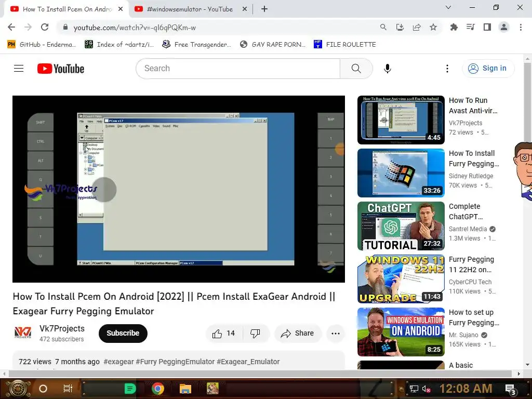Click the Windows Start button
The image size is (532, 399).
[x=18, y=389]
